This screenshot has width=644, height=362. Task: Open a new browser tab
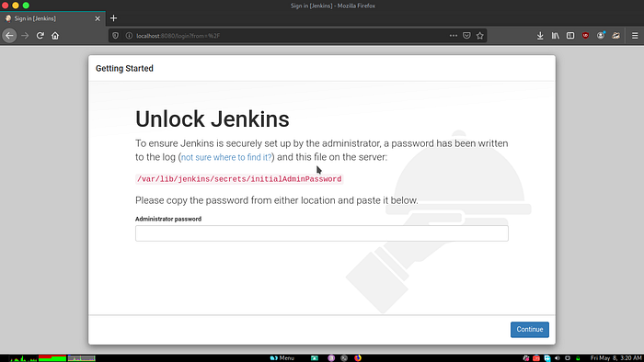[114, 18]
